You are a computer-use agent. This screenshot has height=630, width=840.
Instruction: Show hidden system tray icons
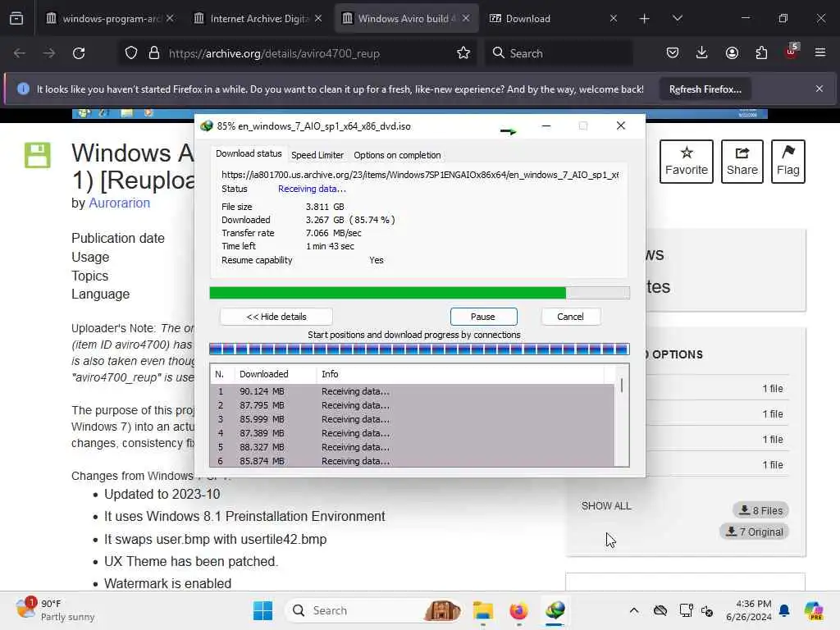634,610
